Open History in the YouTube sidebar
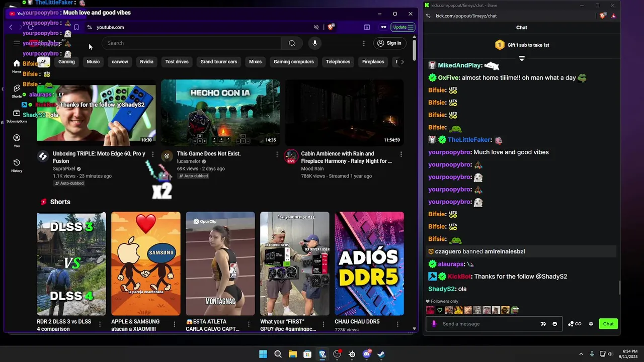Screen dimensions: 644x362 click(x=17, y=165)
